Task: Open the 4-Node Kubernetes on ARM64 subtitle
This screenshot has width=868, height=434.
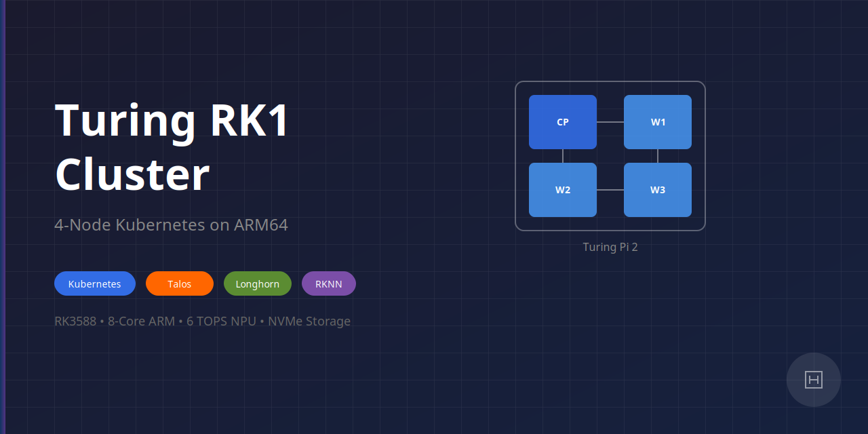Action: [x=171, y=224]
